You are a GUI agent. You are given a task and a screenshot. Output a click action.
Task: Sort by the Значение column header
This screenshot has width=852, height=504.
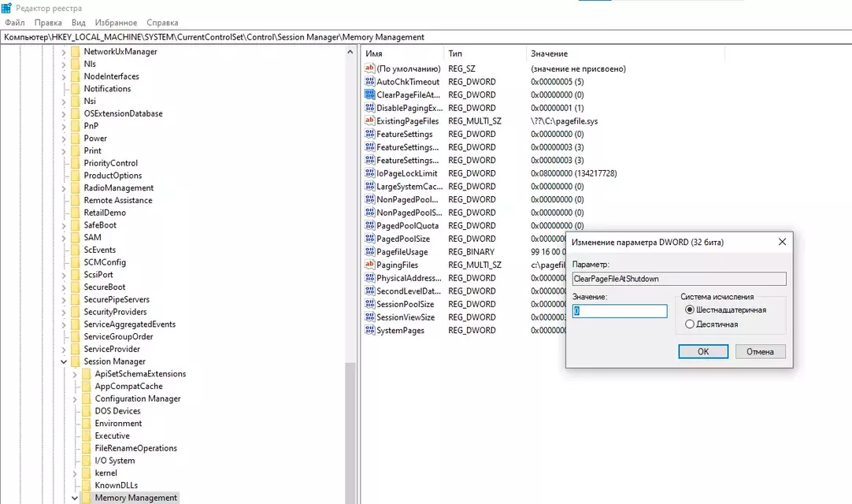pos(625,54)
